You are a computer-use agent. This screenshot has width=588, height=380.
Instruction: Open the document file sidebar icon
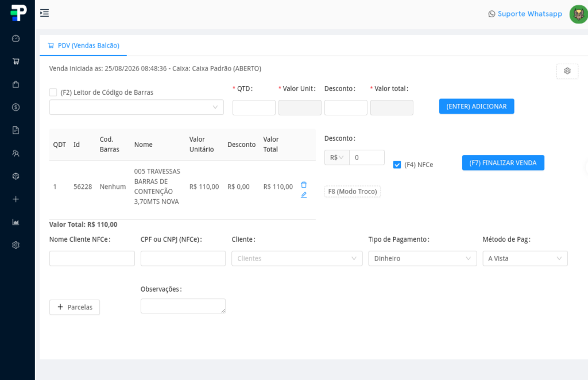(16, 130)
